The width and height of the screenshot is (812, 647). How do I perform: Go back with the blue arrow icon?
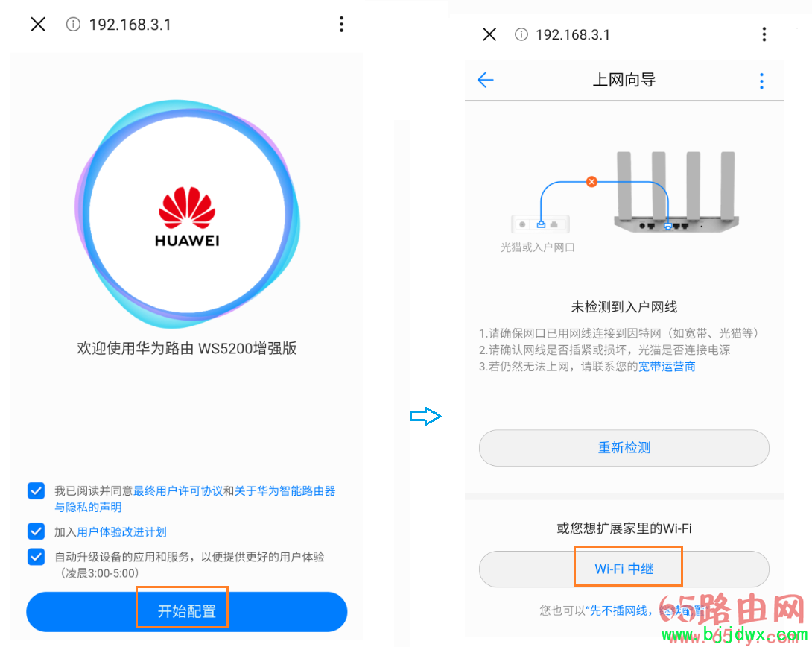pos(485,80)
